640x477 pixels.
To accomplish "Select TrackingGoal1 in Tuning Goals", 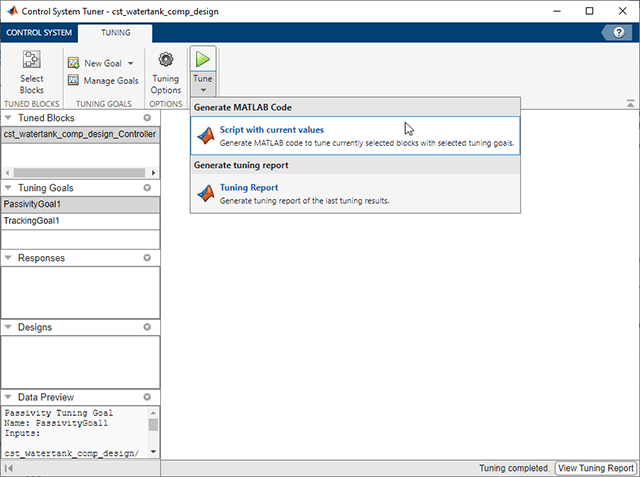I will click(x=80, y=221).
